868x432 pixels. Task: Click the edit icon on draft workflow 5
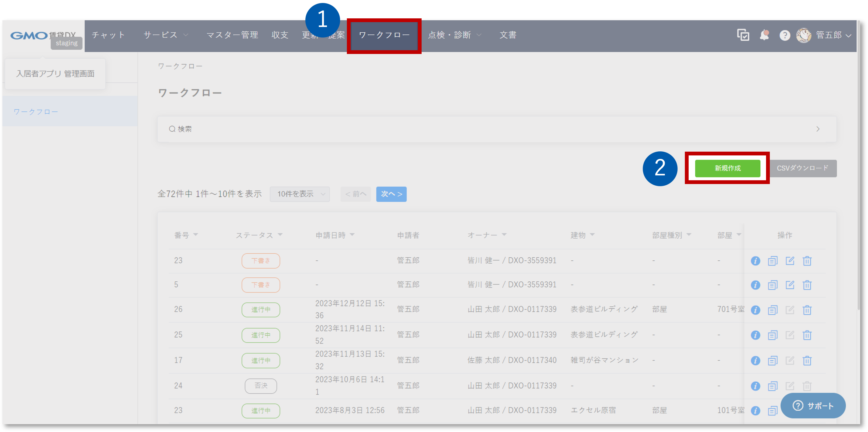click(x=790, y=285)
